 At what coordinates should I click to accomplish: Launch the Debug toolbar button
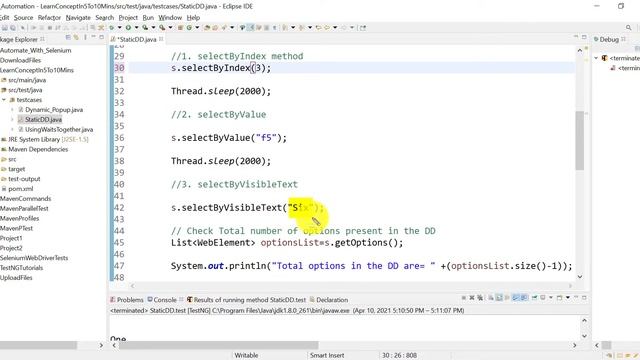coord(111,28)
